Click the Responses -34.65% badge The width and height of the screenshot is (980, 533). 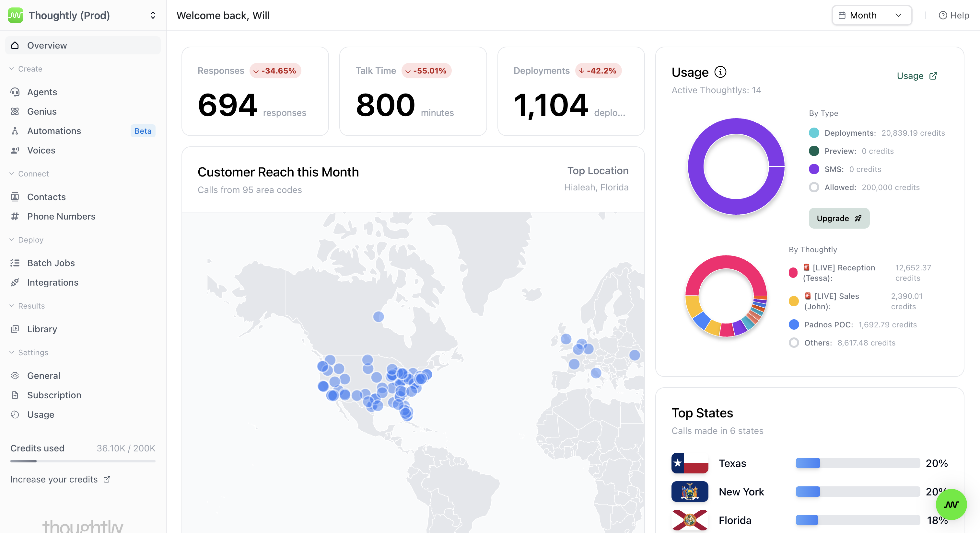(x=275, y=71)
